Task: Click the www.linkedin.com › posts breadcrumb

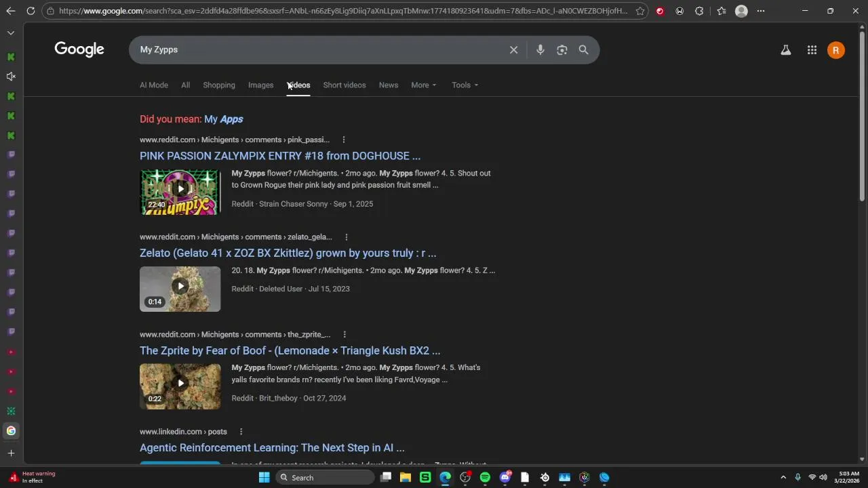Action: pos(183,432)
